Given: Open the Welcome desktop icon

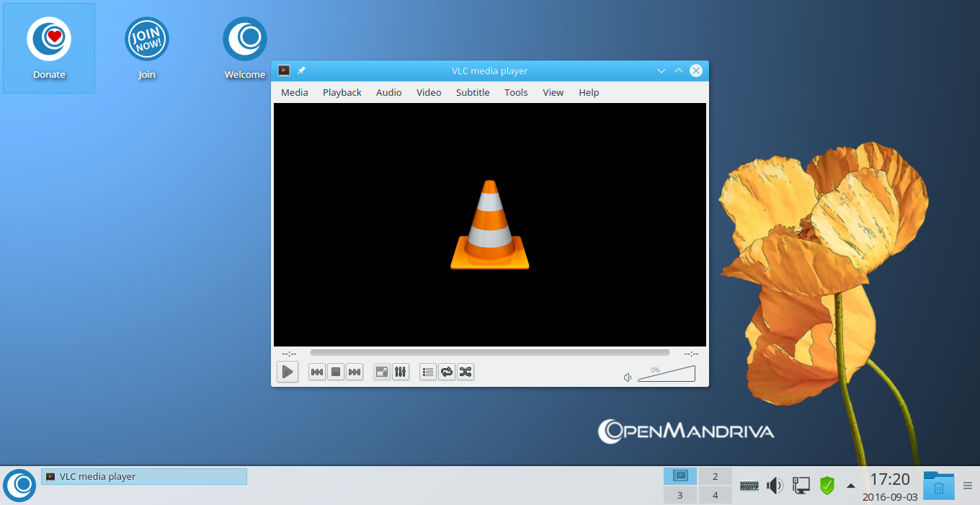Looking at the screenshot, I should (245, 48).
